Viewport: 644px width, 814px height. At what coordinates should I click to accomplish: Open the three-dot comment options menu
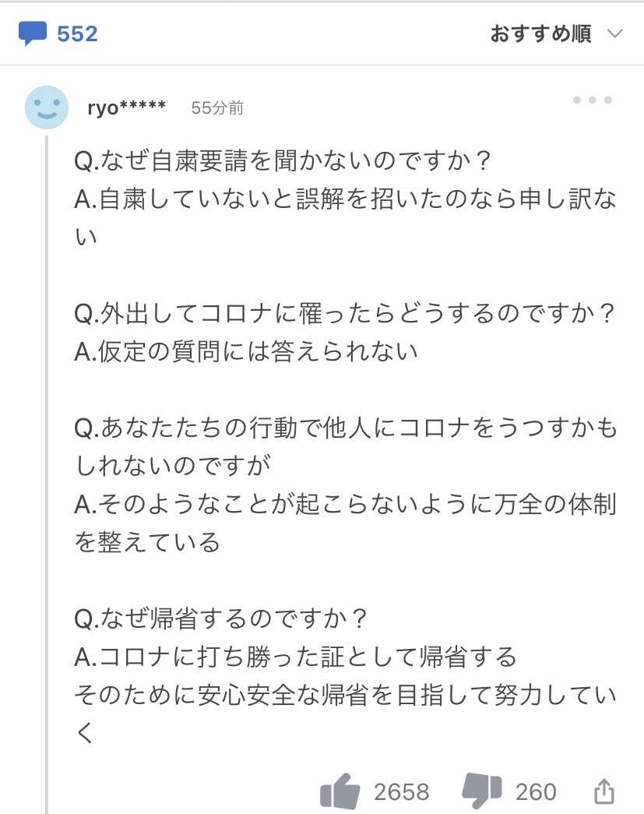click(x=592, y=100)
